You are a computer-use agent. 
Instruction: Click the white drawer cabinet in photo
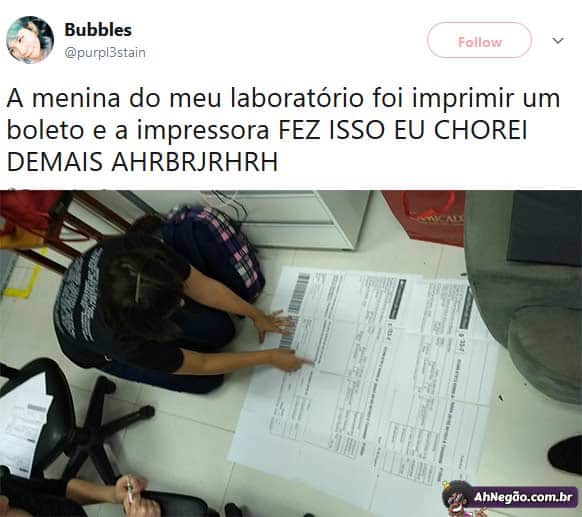(x=299, y=219)
